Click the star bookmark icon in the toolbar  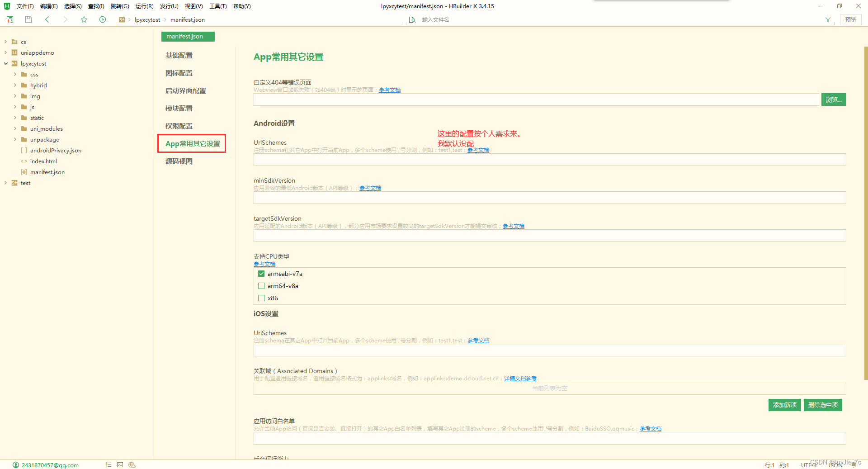click(84, 19)
